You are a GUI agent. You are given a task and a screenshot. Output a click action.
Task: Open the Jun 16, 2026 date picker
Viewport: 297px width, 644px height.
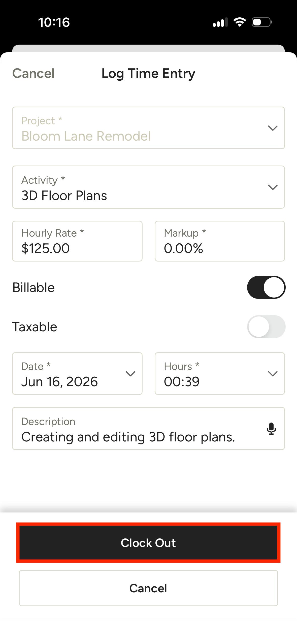[x=77, y=374]
